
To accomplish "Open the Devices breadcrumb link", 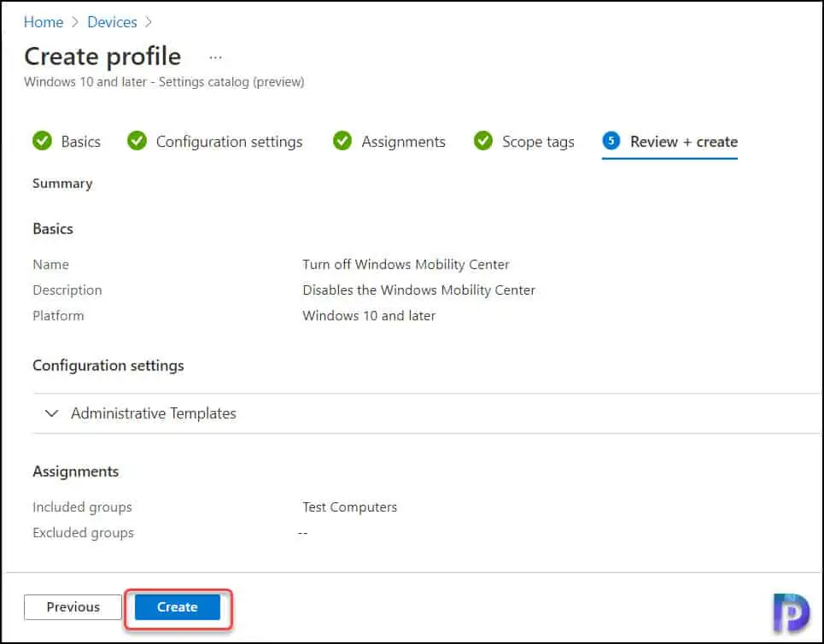I will pyautogui.click(x=112, y=22).
